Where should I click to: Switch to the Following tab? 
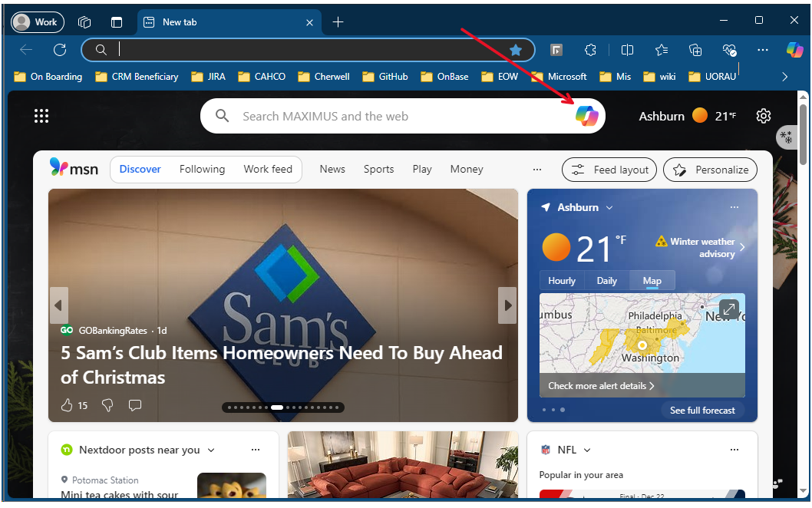click(202, 170)
